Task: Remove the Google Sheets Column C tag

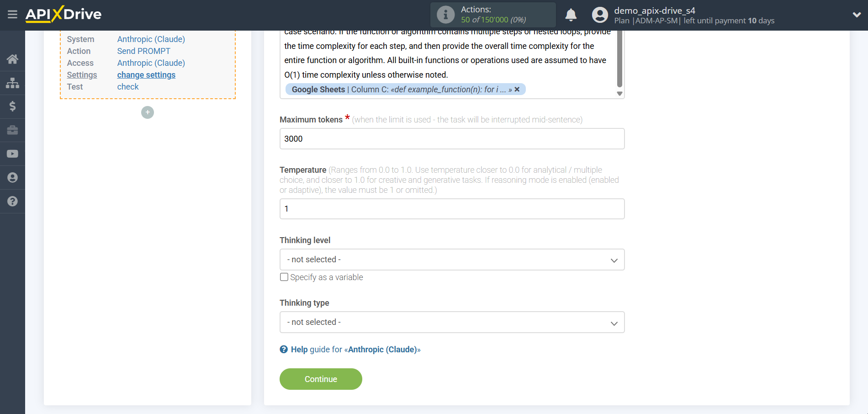Action: [517, 90]
